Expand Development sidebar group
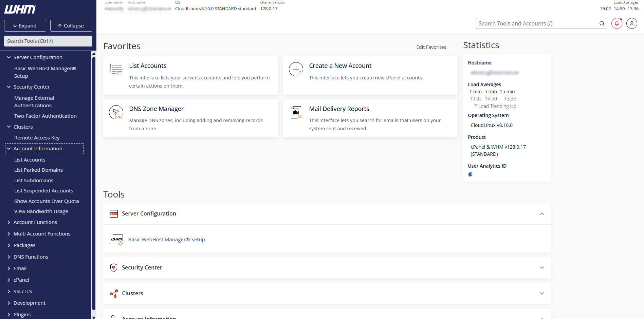Screen dimensions: 644x319 point(9,303)
